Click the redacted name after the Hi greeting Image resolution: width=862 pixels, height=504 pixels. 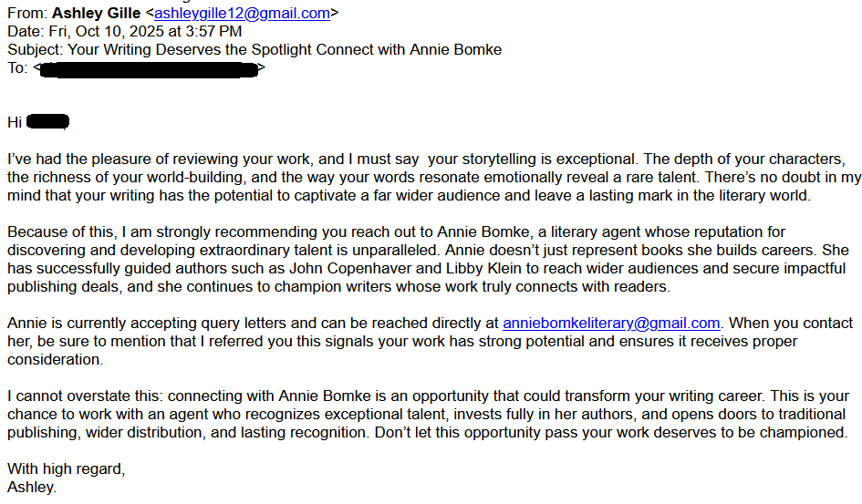coord(48,122)
